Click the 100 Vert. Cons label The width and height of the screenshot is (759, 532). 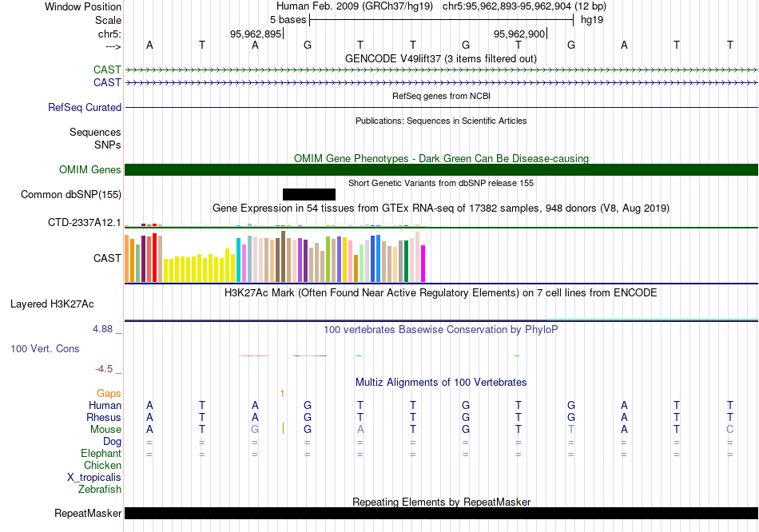click(x=45, y=348)
